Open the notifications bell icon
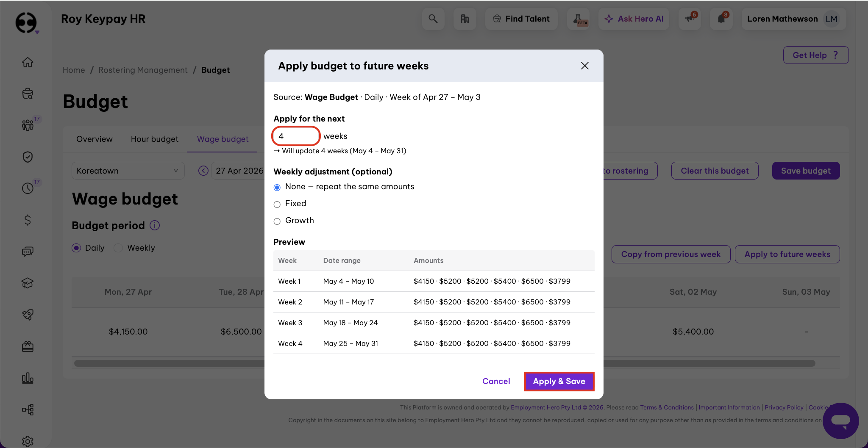Viewport: 868px width, 448px height. click(x=721, y=19)
